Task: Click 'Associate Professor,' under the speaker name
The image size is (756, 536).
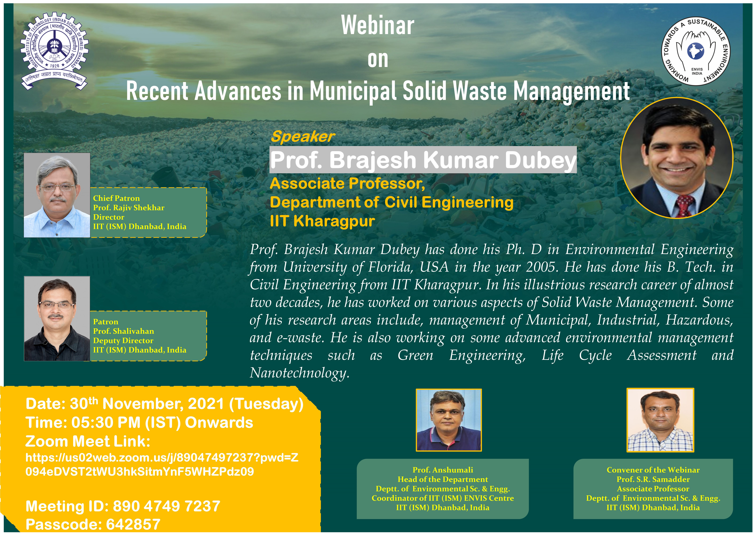Action: 347,183
